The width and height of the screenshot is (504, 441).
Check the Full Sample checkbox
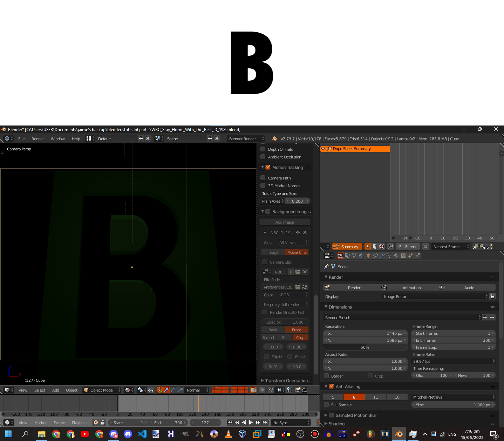coord(326,405)
